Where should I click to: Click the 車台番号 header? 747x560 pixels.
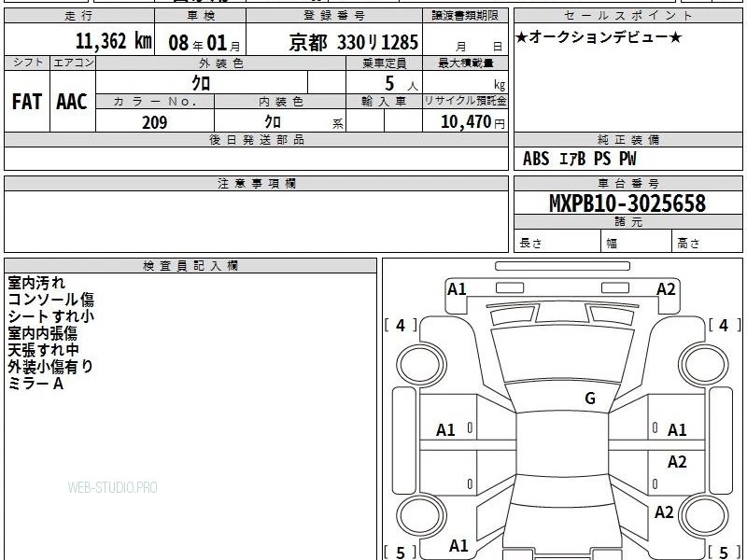[x=628, y=183]
